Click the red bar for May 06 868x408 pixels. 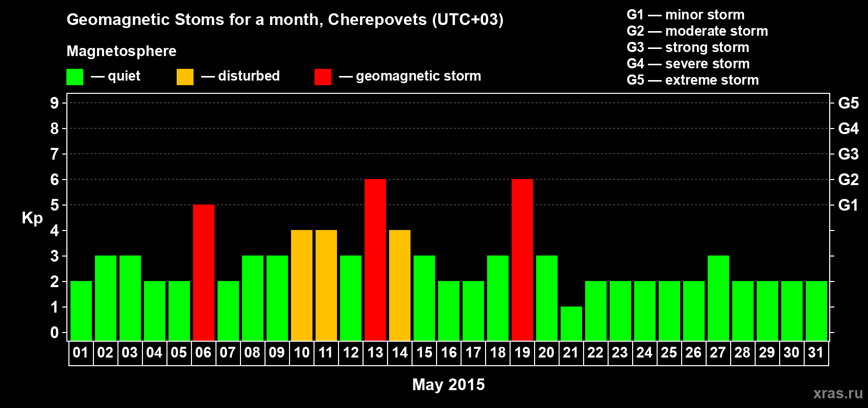coord(204,272)
